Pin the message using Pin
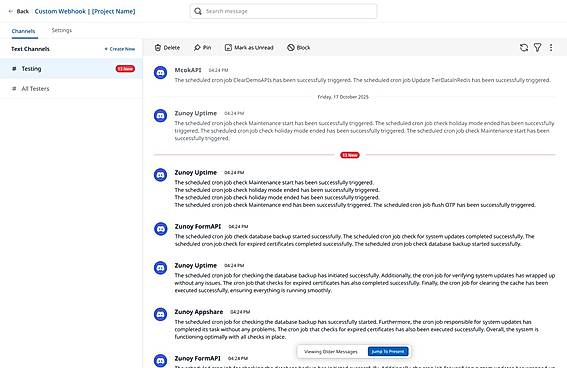The width and height of the screenshot is (567, 368). [x=202, y=48]
